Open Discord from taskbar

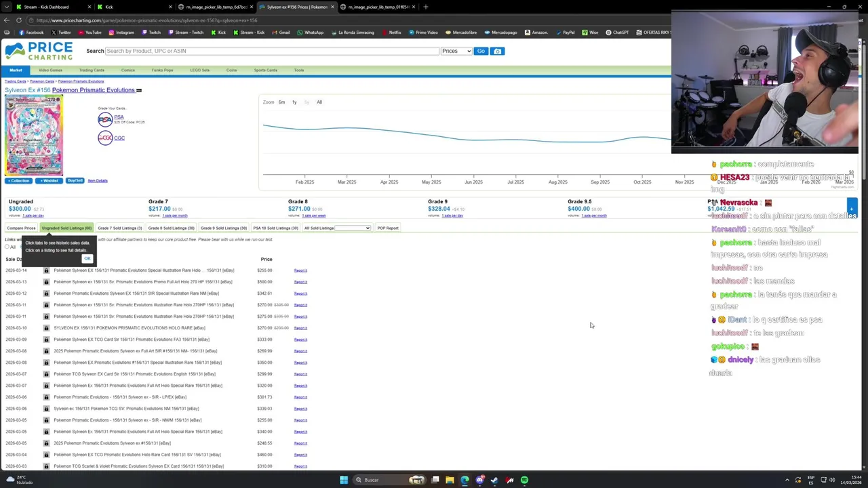point(479,480)
